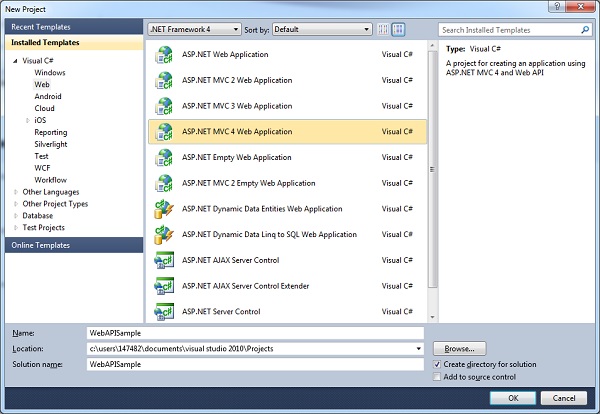Open the Online Templates section
600x414 pixels.
(74, 245)
